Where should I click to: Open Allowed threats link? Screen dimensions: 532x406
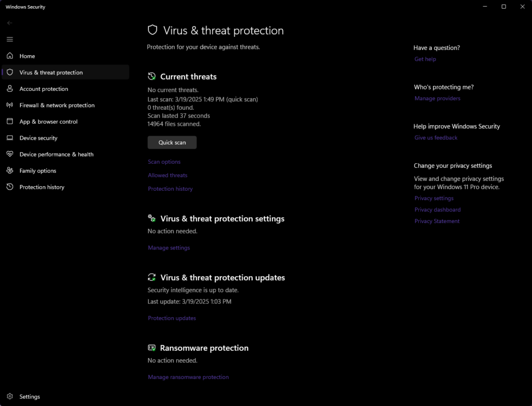click(x=167, y=176)
